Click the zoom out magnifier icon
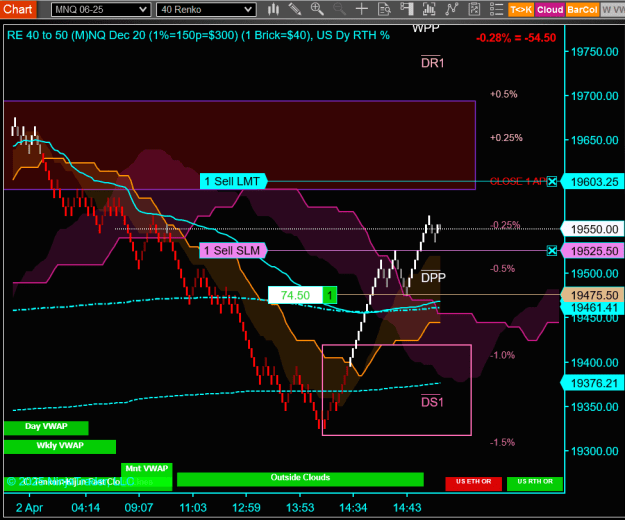The image size is (625, 520). click(x=340, y=9)
